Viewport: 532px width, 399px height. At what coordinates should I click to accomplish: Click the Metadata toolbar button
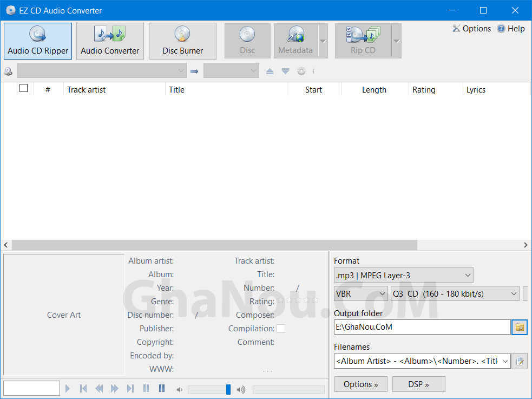click(295, 41)
